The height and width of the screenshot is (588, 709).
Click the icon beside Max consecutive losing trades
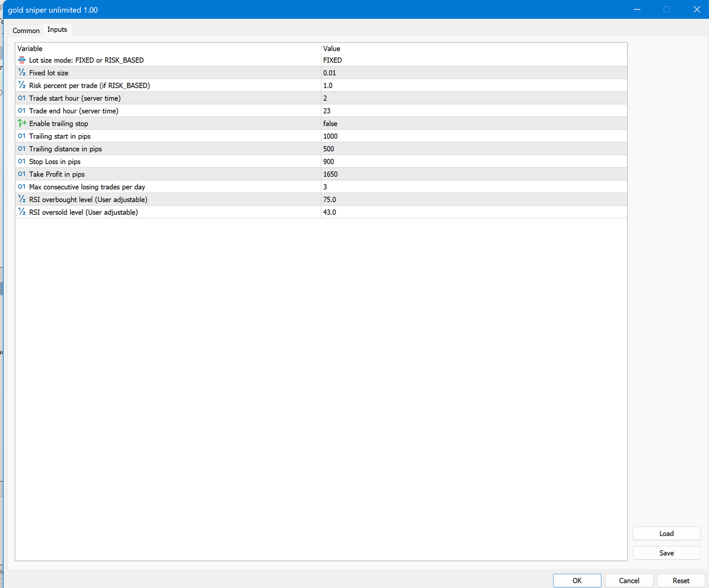(x=22, y=187)
